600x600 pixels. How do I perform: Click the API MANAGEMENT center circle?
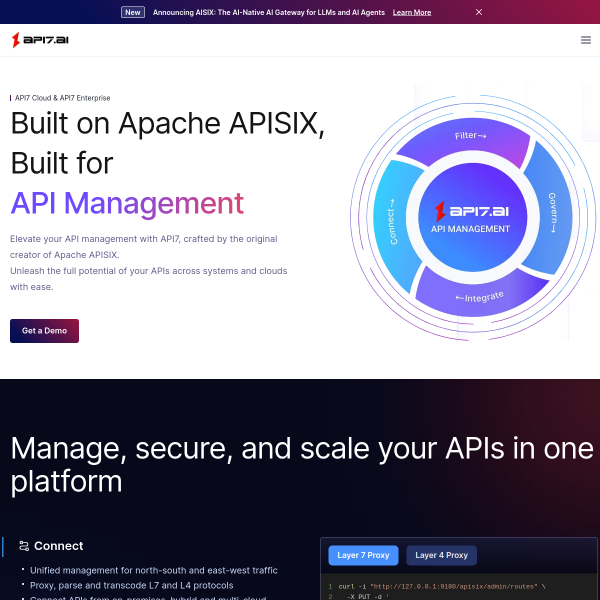click(472, 217)
